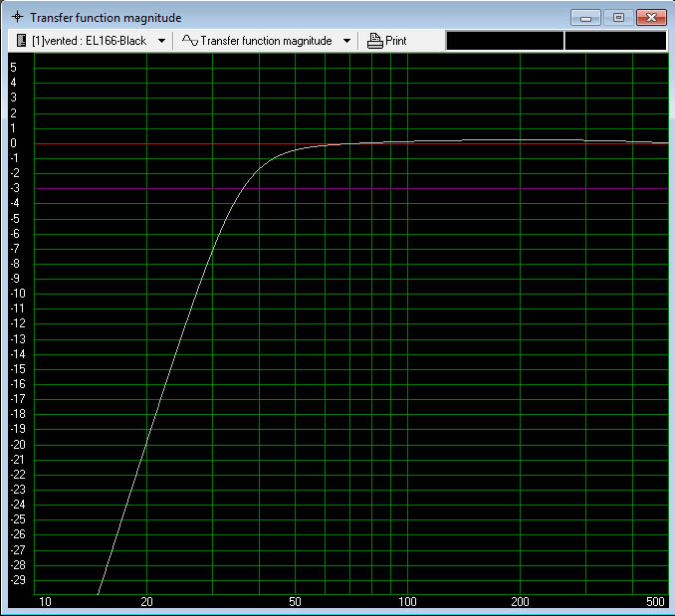Click the 'Transfer function magnitude' title bar text
Image resolution: width=675 pixels, height=616 pixels.
[106, 18]
